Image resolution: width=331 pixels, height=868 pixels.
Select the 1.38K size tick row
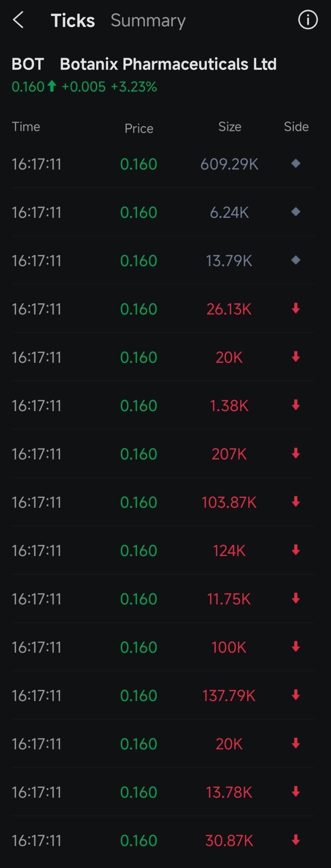[x=163, y=406]
